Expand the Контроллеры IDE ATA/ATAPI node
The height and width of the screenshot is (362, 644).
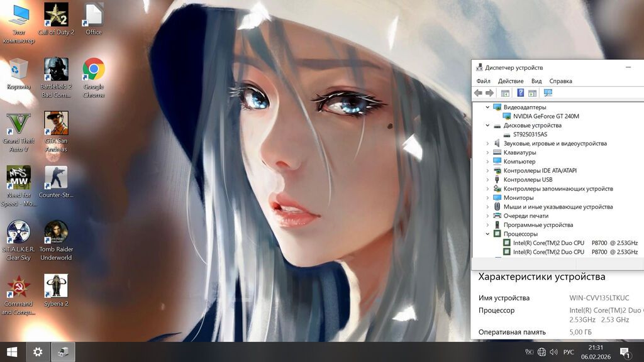coord(487,170)
